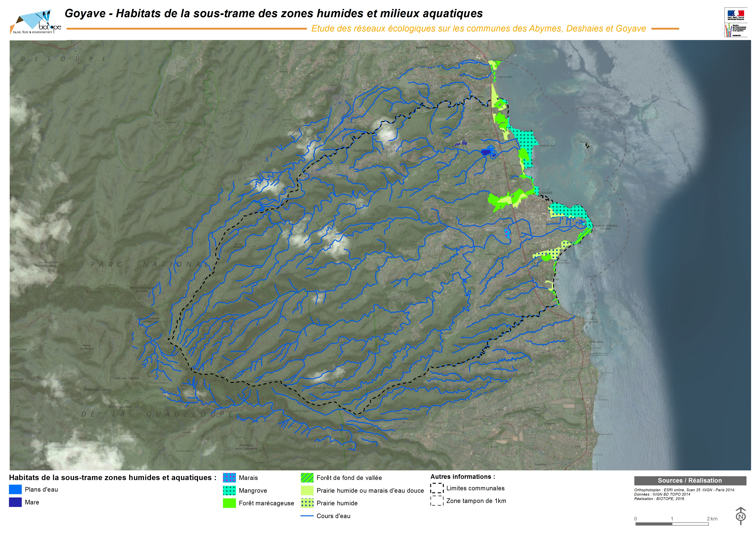This screenshot has height=534, width=756.
Task: Click the Mare dark blue swatch
Action: (x=15, y=502)
